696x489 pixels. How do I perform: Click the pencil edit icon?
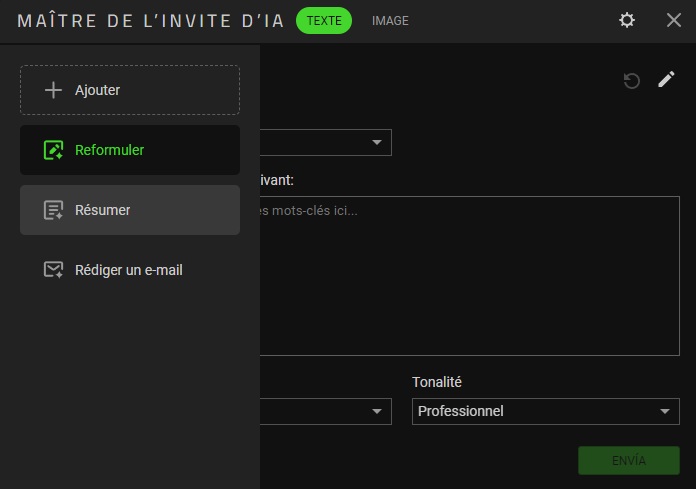[666, 80]
